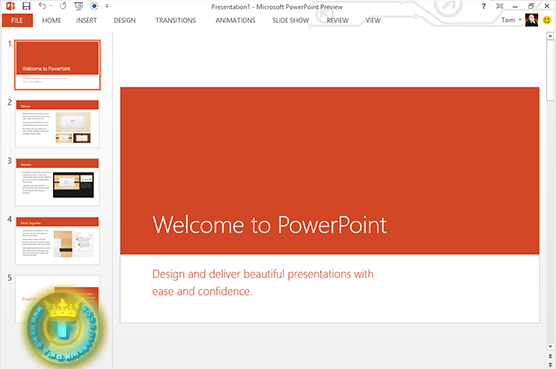Click the 'Design and deliver beautiful presentations' subtitle
556x369 pixels.
263,283
